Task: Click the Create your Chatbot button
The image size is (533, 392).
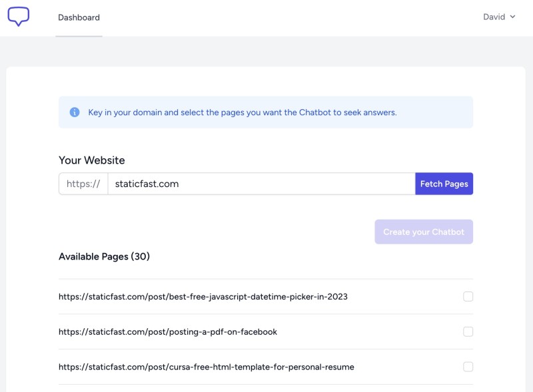Action: coord(424,232)
